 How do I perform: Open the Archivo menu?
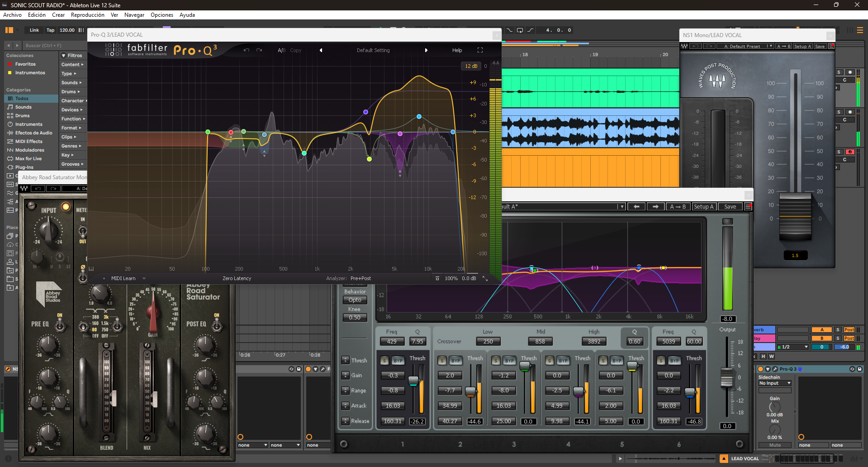coord(13,15)
